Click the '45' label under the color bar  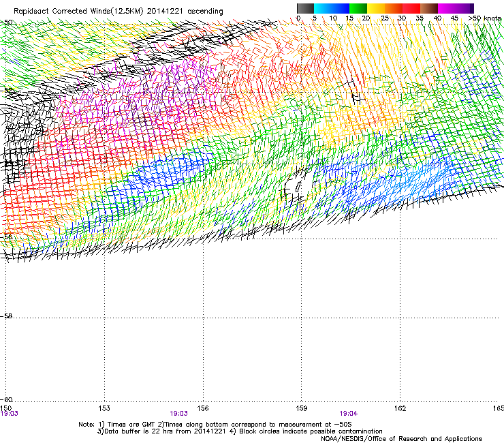point(454,18)
